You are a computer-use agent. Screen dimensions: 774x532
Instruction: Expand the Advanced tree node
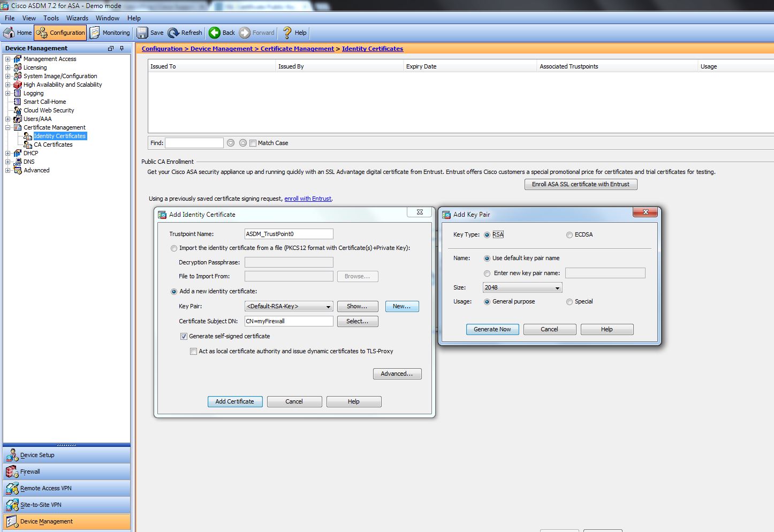click(x=8, y=171)
